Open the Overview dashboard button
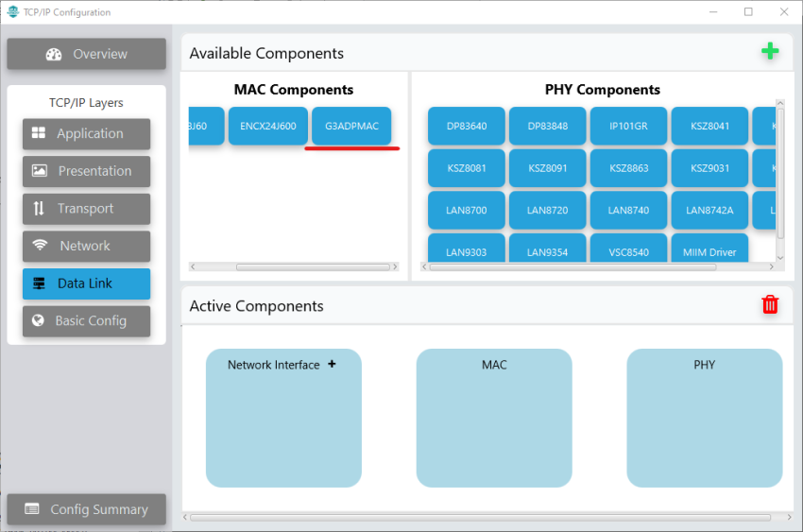 [86, 54]
